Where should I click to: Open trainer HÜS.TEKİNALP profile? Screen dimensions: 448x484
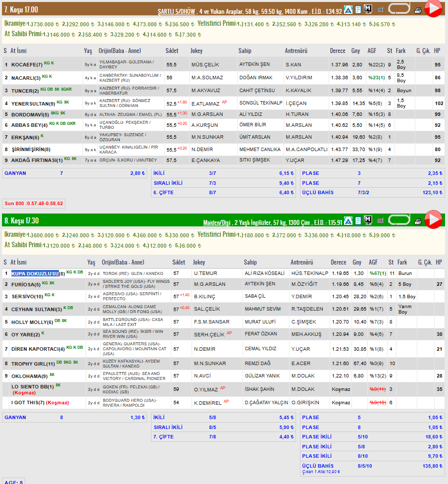310,273
